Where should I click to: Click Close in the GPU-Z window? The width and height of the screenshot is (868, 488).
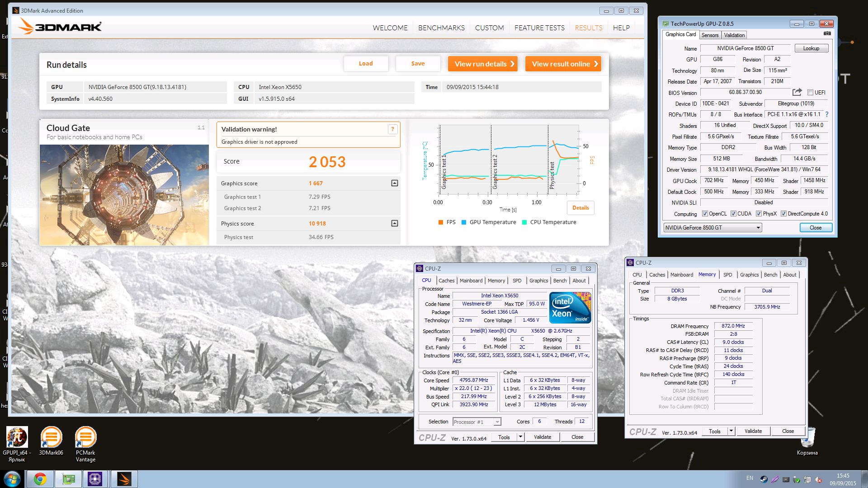[816, 228]
